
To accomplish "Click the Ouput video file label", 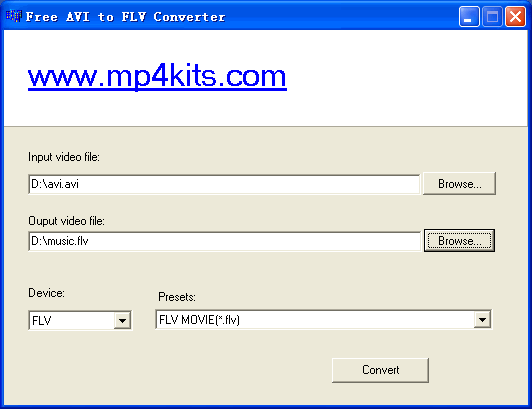I will [66, 221].
